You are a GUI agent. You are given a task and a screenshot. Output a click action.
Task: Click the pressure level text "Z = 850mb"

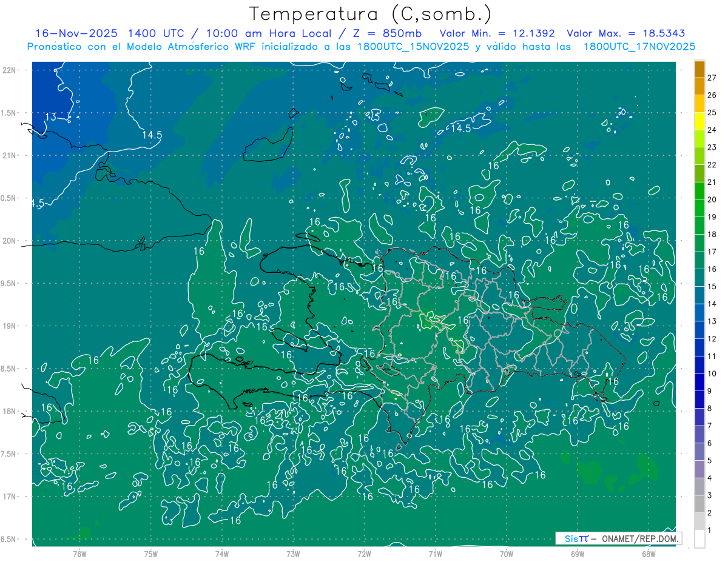(x=387, y=33)
